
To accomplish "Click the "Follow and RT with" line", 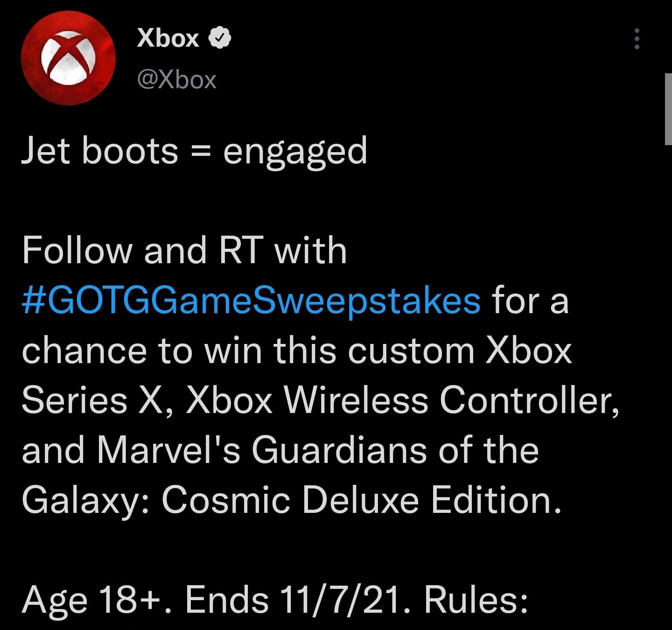I will coord(184,251).
